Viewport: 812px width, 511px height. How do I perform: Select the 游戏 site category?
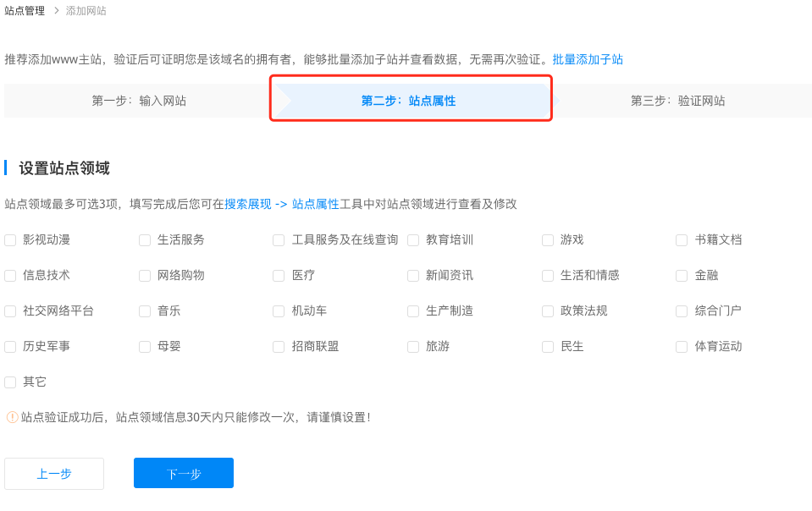click(x=547, y=239)
